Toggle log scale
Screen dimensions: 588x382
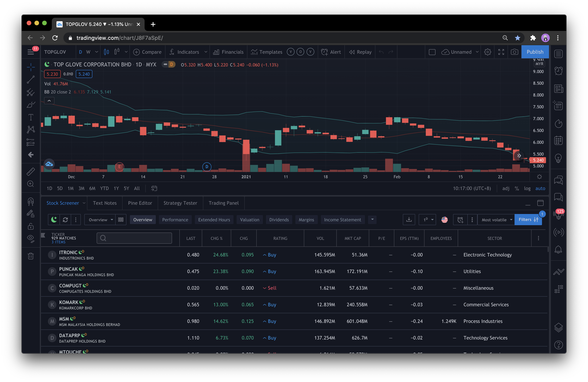point(527,188)
